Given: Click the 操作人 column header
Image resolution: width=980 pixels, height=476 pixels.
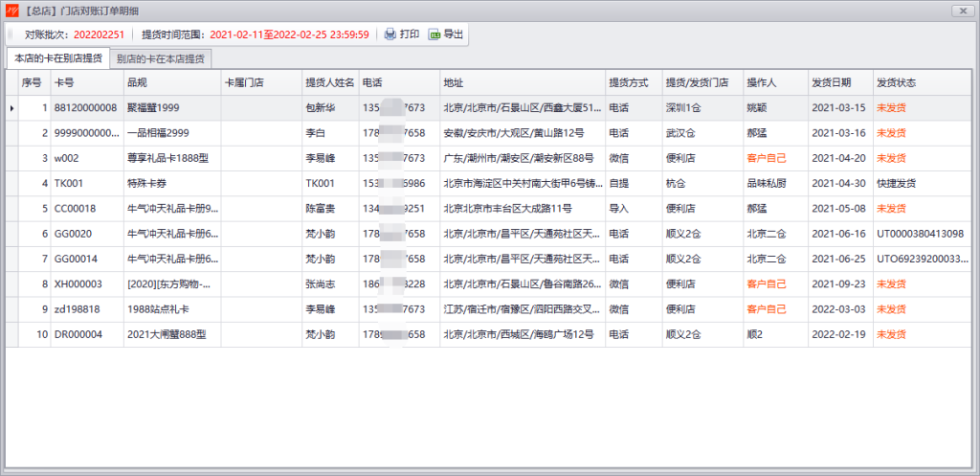Looking at the screenshot, I should click(775, 82).
